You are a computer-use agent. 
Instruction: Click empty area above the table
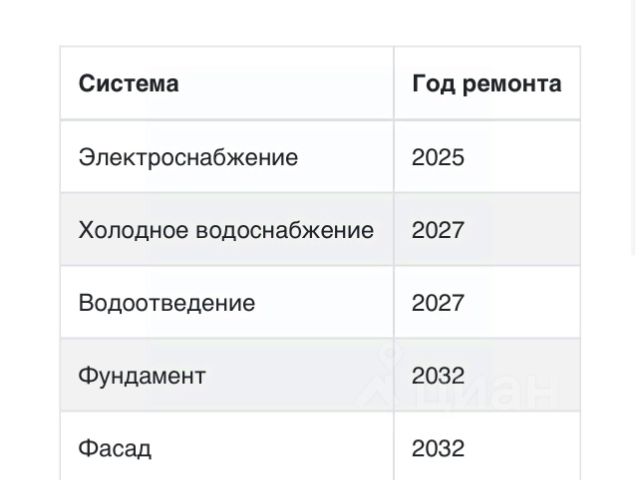[x=320, y=22]
